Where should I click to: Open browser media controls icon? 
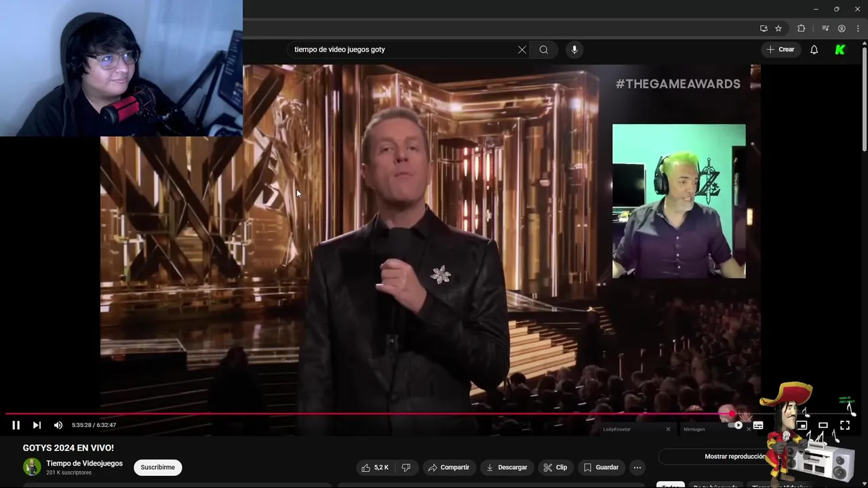point(825,28)
